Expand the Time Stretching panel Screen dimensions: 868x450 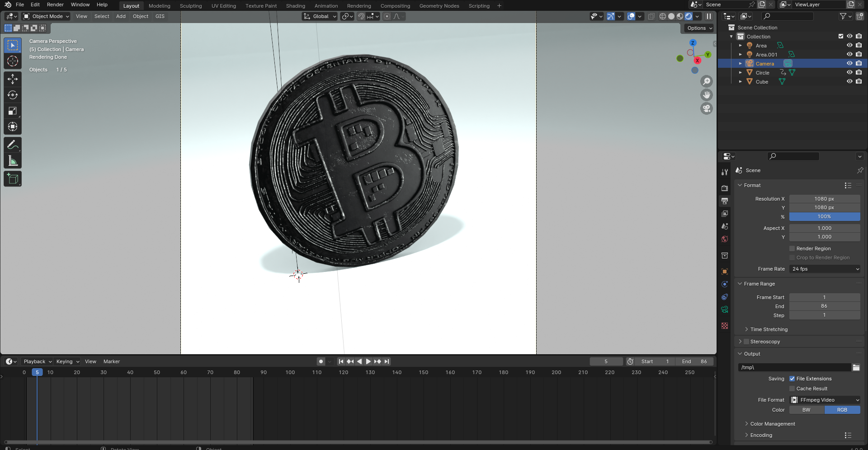(769, 329)
